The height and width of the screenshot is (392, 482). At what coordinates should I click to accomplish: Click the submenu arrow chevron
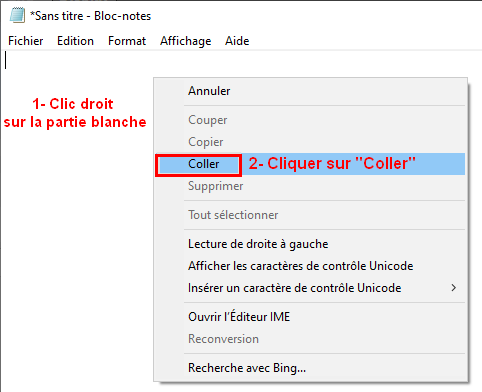click(x=453, y=288)
